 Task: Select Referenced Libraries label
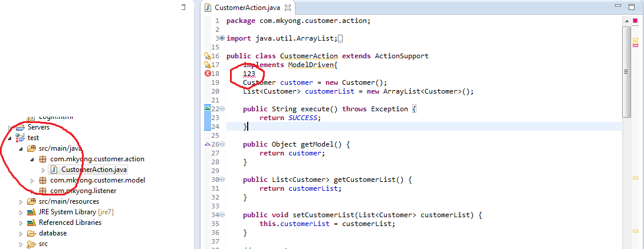pyautogui.click(x=70, y=223)
